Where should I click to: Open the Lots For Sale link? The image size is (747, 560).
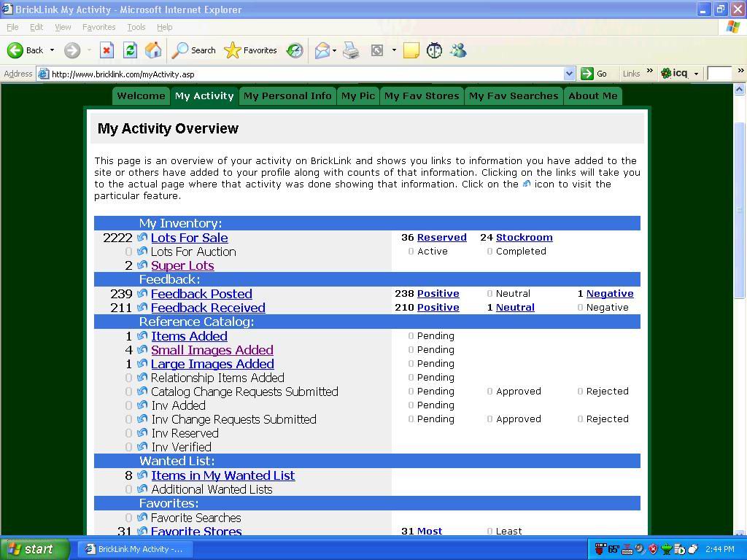coord(189,238)
